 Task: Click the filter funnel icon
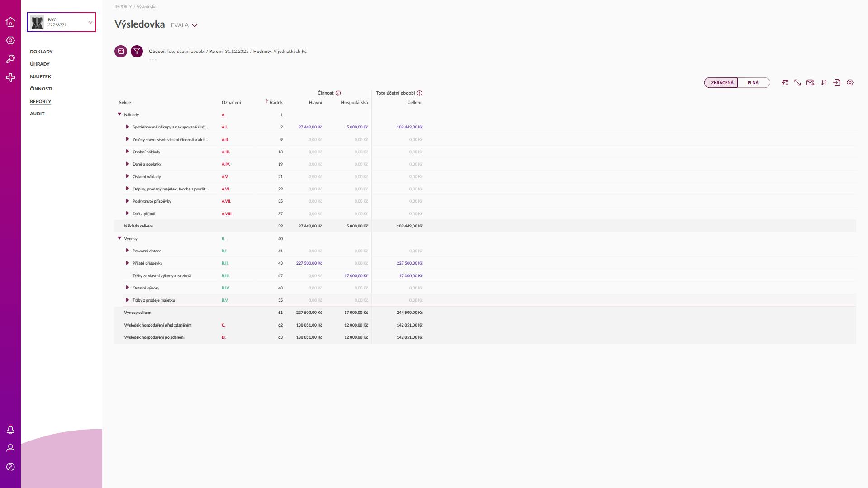pos(137,52)
